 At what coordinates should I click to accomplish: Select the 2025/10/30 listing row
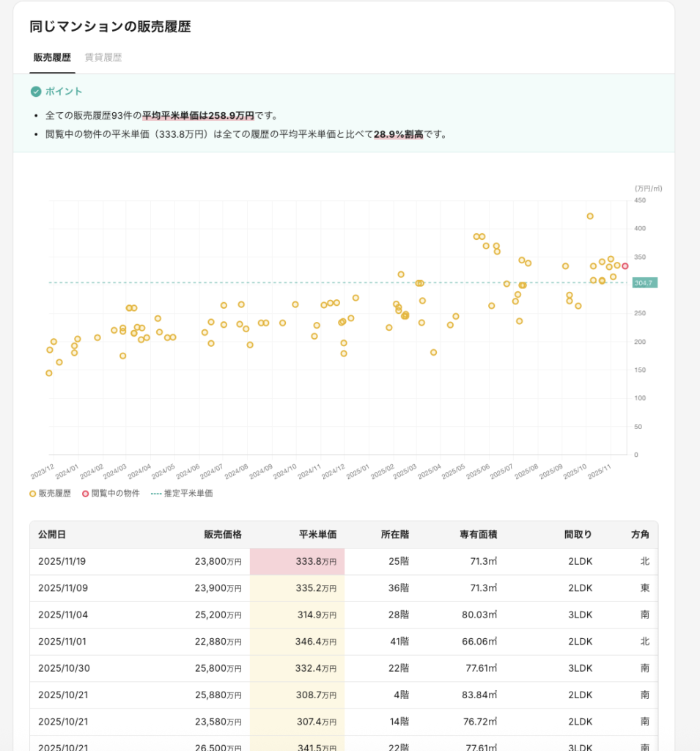click(x=343, y=668)
